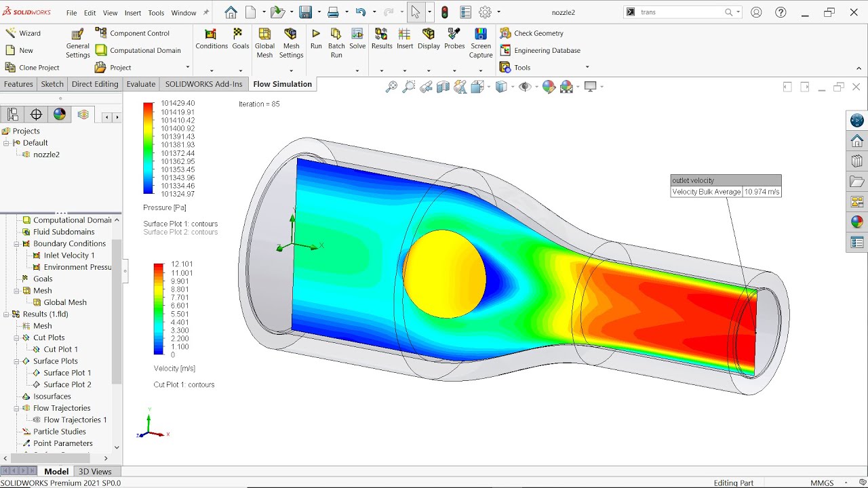Open Global Mesh settings

[264, 43]
